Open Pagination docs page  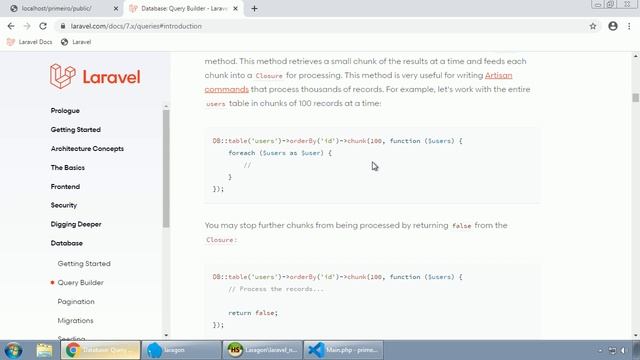click(x=76, y=302)
